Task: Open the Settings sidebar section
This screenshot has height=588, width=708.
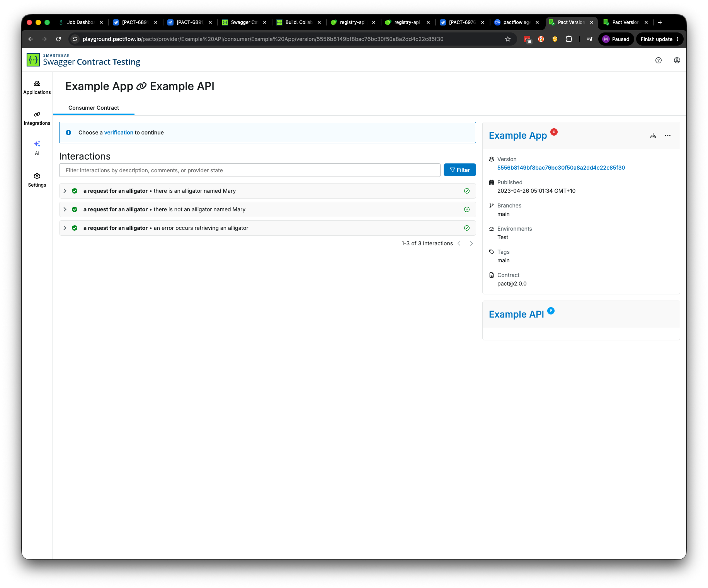Action: (x=37, y=180)
